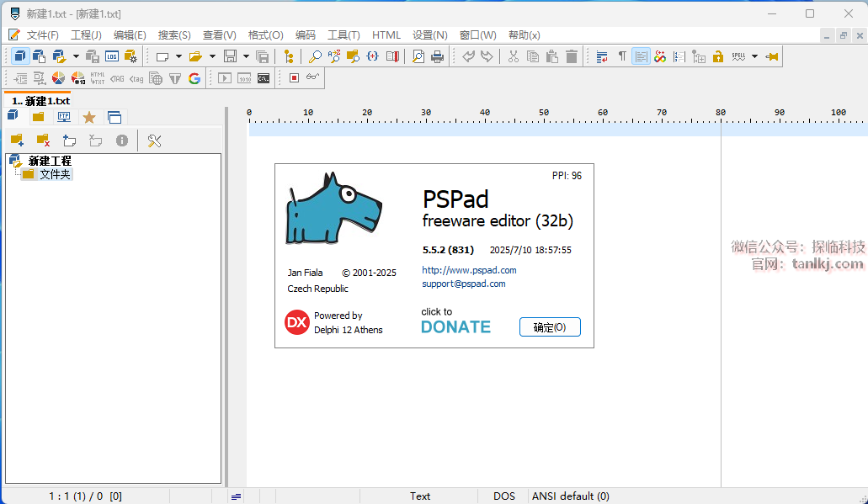Screen dimensions: 868x504
Task: Toggle the pilcrow special characters display
Action: [622, 56]
